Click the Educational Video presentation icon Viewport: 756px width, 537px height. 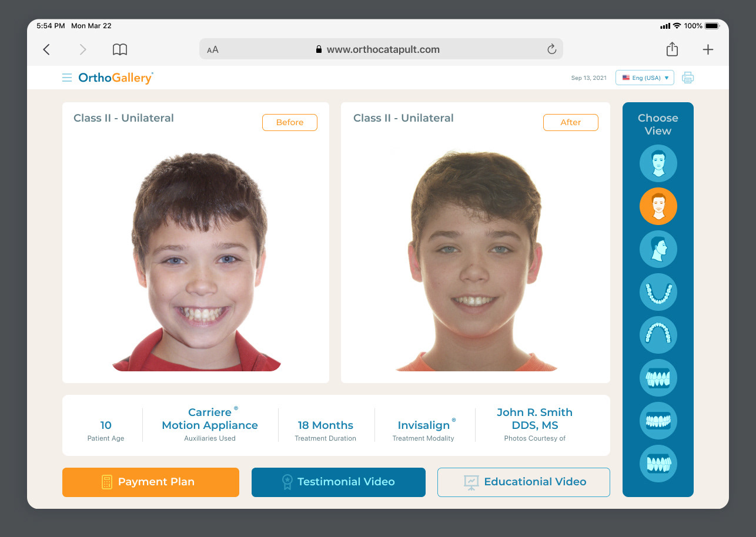(471, 482)
